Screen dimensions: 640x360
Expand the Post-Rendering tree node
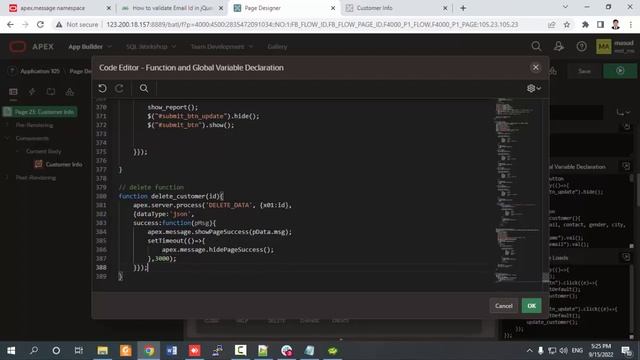(7, 177)
